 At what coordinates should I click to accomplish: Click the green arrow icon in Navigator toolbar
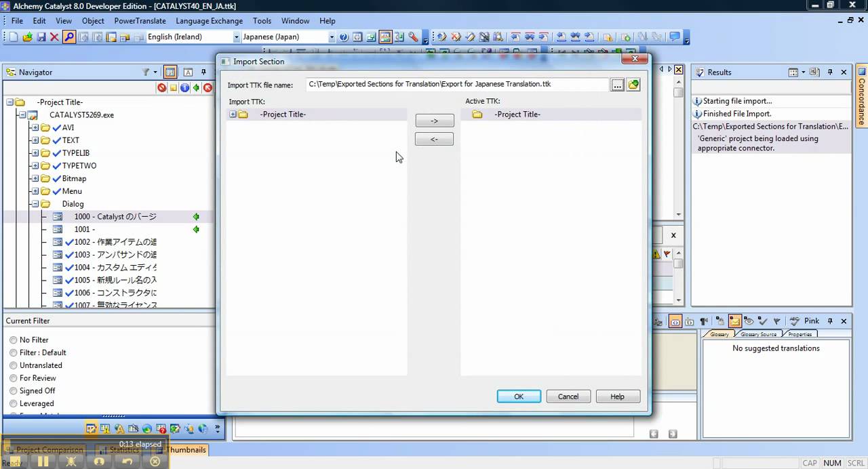(196, 87)
